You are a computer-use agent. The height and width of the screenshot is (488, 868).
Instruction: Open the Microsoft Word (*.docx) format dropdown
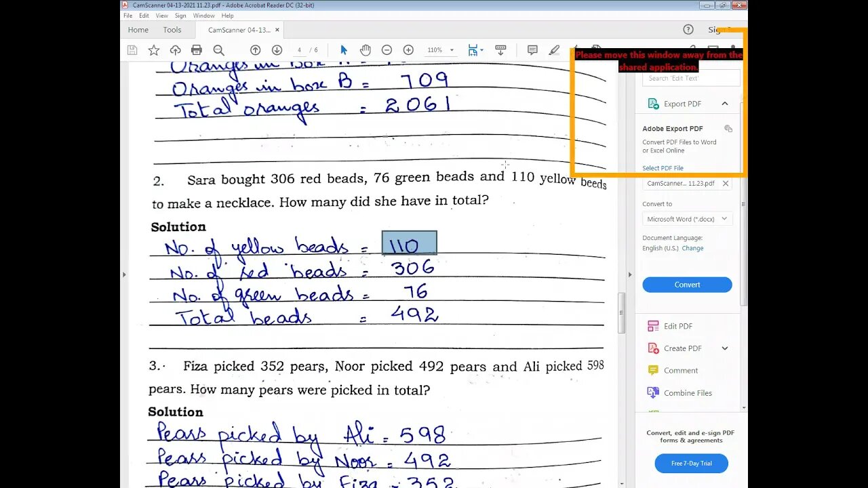click(688, 219)
